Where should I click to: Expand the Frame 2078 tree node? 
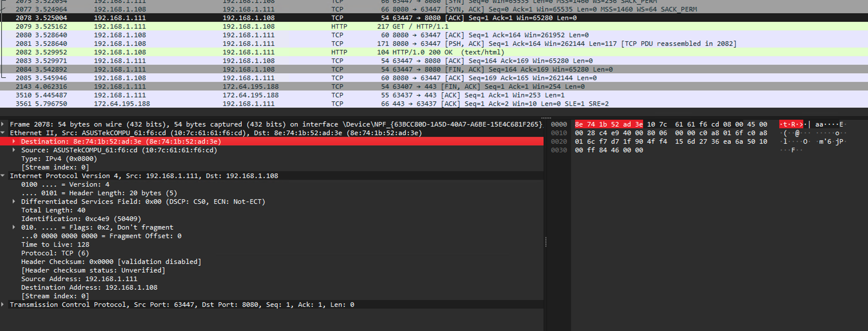pos(3,124)
